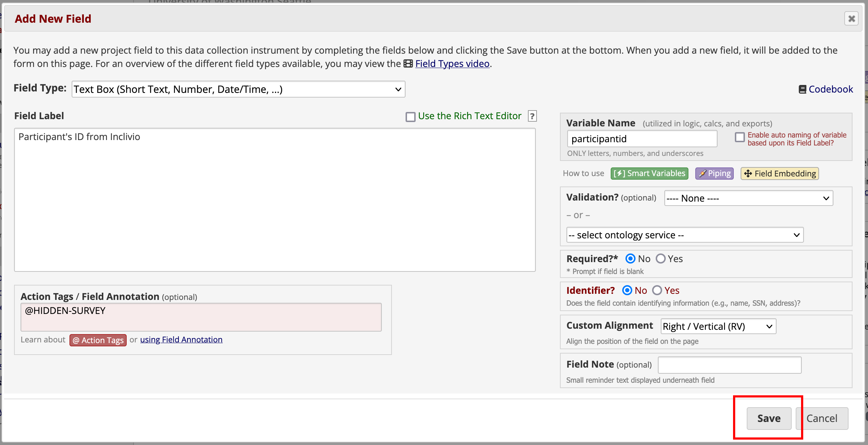Select Yes for Required
The height and width of the screenshot is (445, 868).
tap(660, 259)
